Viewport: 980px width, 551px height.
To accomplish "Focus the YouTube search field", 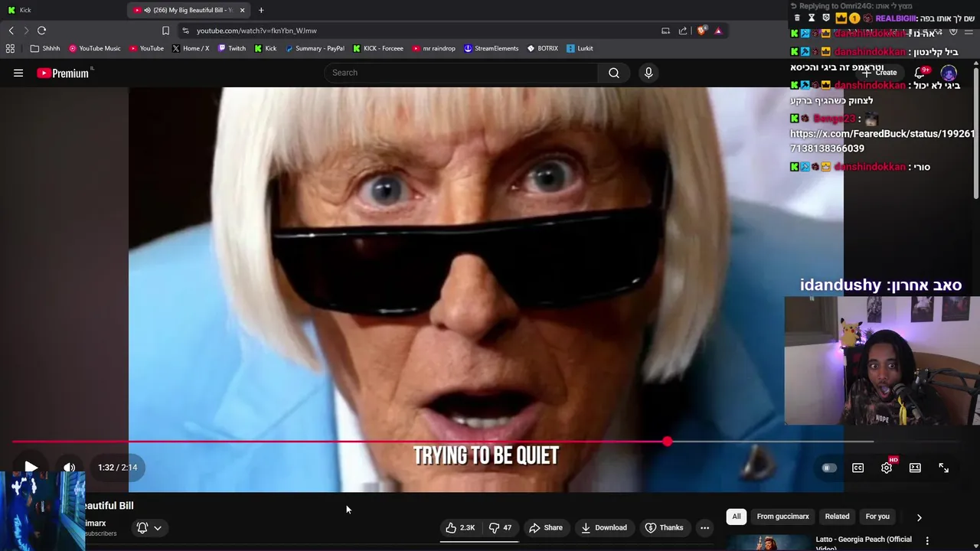I will tap(461, 73).
